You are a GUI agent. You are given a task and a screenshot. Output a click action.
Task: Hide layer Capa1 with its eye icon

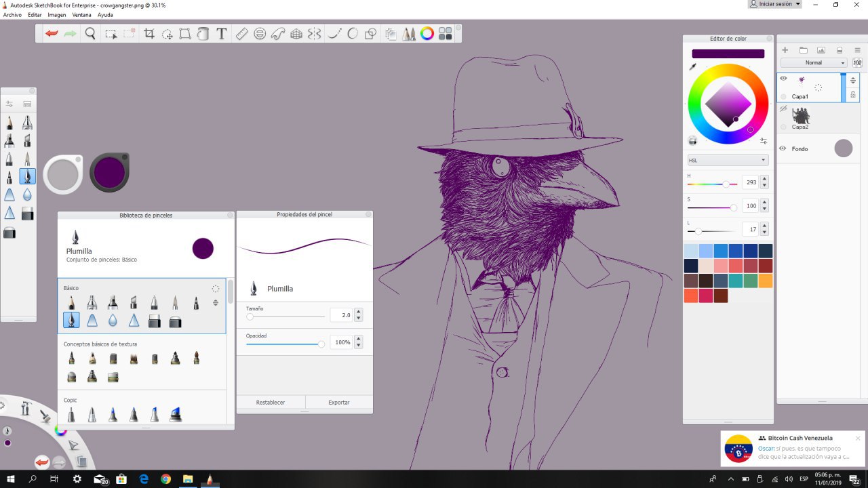783,79
